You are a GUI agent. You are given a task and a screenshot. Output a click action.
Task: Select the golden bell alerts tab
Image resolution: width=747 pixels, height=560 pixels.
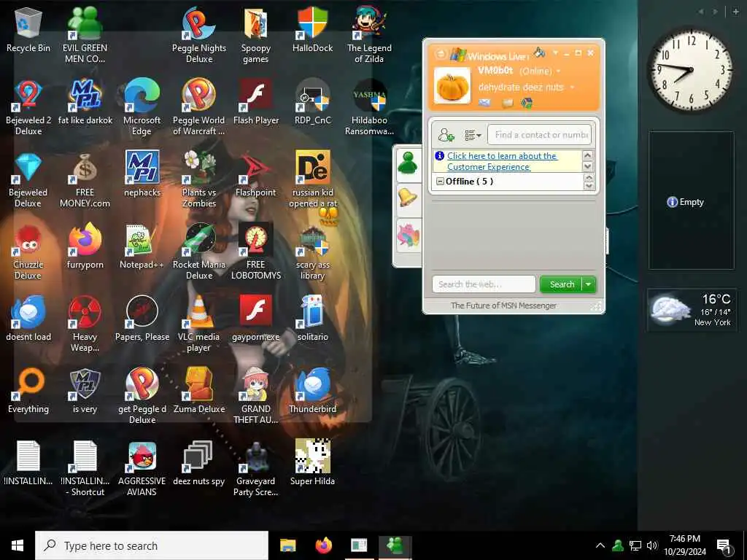tap(408, 197)
